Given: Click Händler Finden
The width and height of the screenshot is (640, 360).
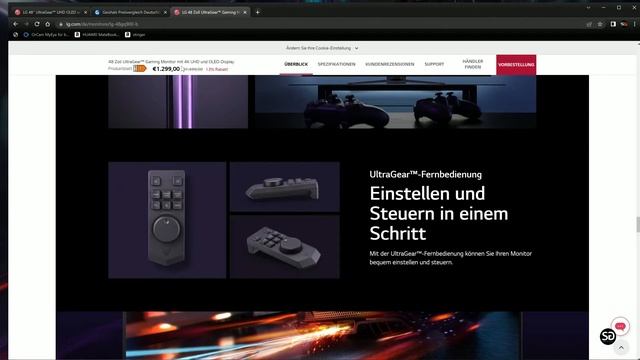Looking at the screenshot, I should click(x=473, y=64).
